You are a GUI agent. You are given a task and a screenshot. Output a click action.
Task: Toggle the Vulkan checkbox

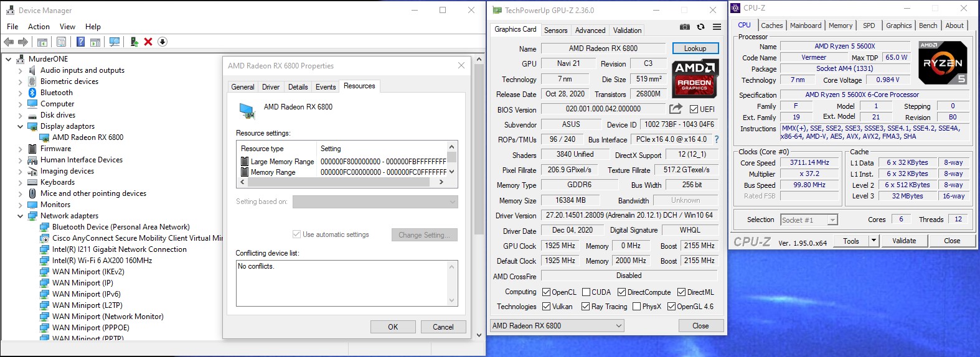[546, 307]
